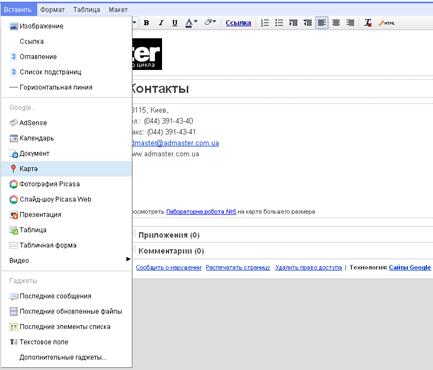
Task: Expand Приложения (0) section
Action: (x=169, y=235)
